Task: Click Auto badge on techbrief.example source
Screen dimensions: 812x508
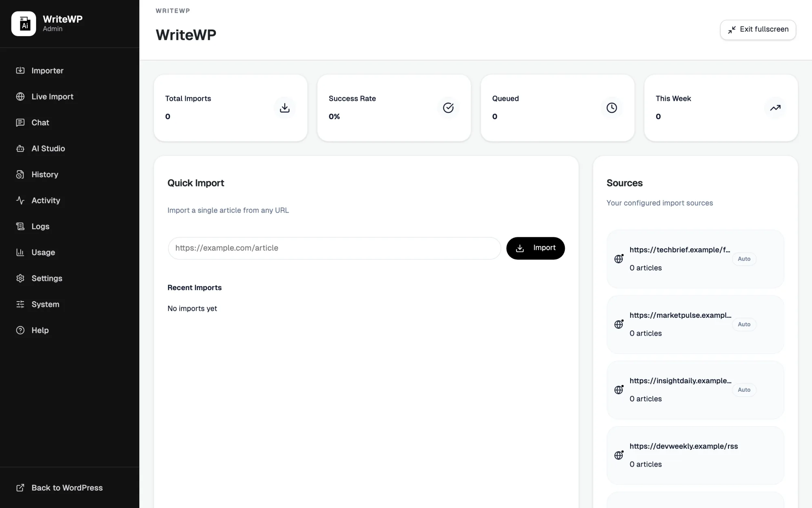Action: point(744,259)
